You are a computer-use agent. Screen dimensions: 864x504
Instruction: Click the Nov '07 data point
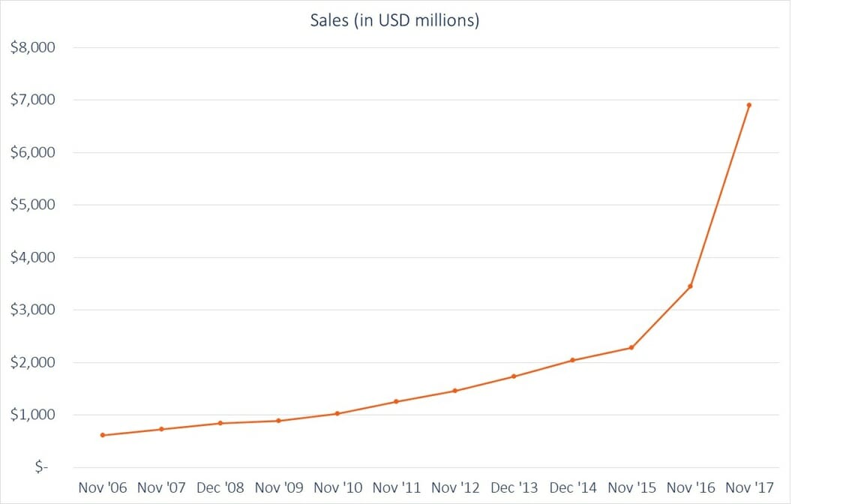tap(161, 428)
